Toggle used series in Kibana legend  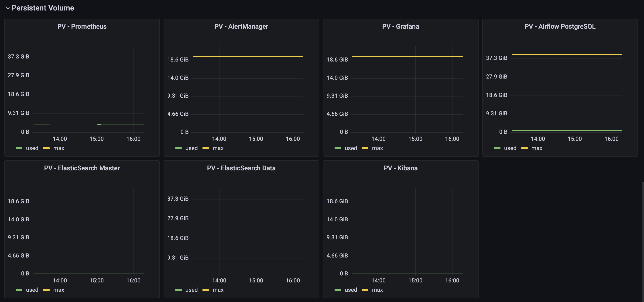(350, 290)
